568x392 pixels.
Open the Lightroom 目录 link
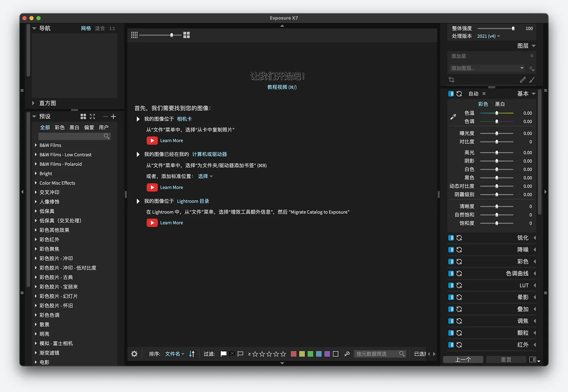(x=193, y=201)
